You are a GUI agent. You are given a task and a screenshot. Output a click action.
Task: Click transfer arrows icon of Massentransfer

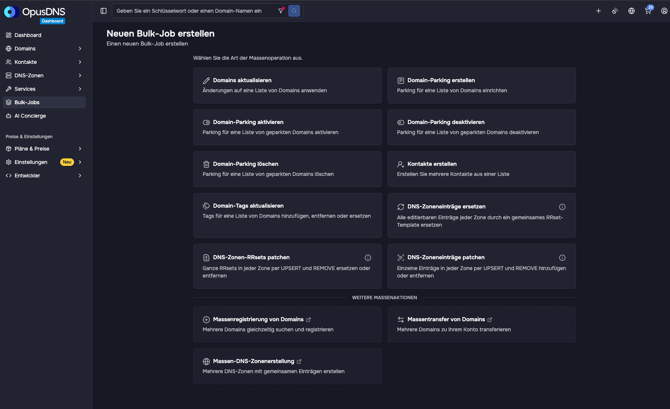[400, 320]
